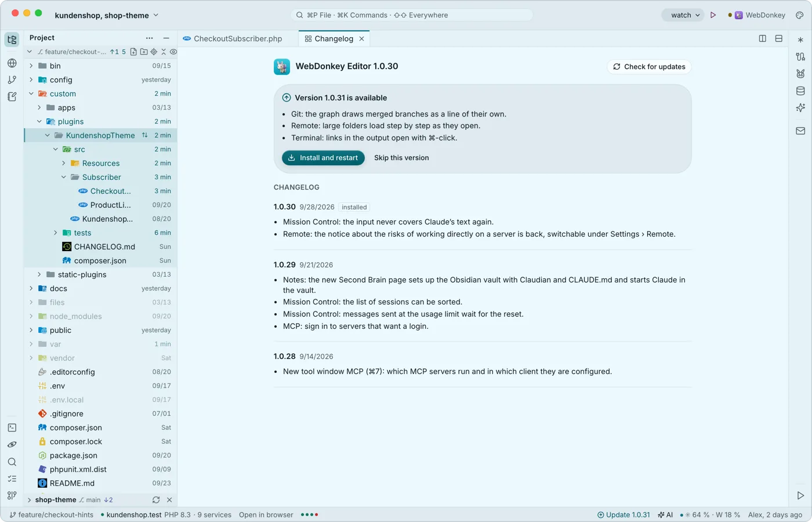
Task: Click Skip this version
Action: tap(401, 158)
